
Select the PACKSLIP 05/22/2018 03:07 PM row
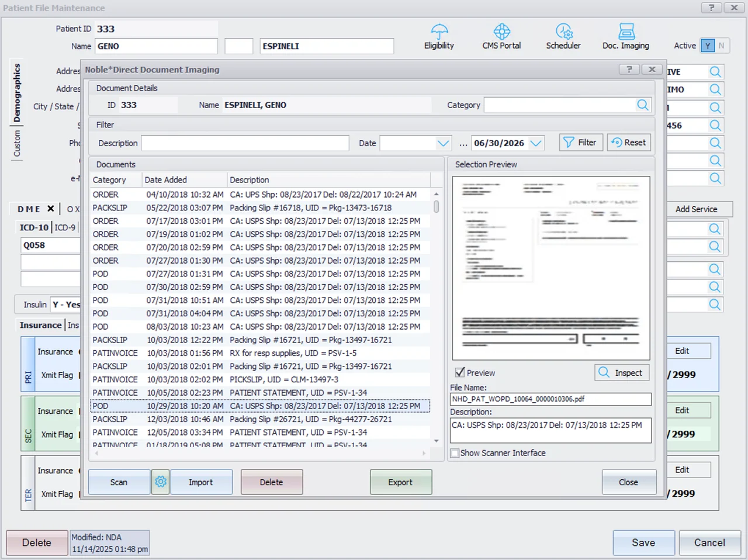point(260,208)
